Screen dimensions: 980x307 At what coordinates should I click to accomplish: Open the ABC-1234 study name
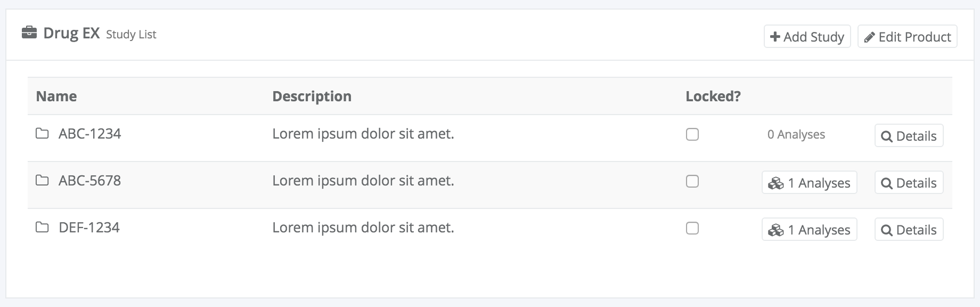(x=90, y=133)
